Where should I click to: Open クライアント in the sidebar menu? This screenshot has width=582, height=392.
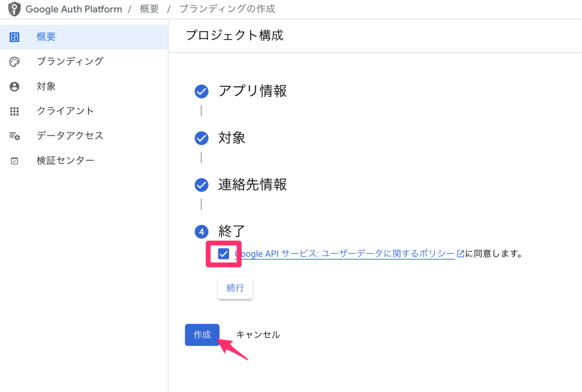pyautogui.click(x=84, y=111)
